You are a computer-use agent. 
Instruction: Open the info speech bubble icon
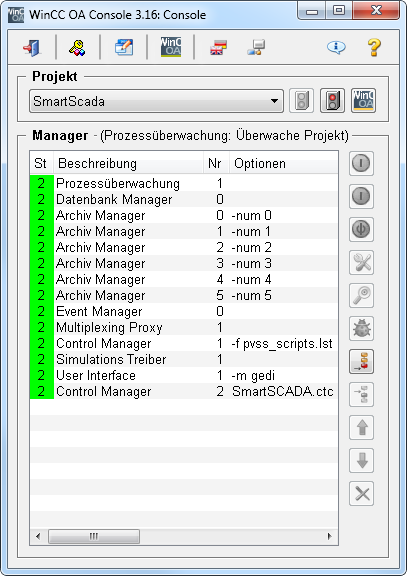click(336, 47)
